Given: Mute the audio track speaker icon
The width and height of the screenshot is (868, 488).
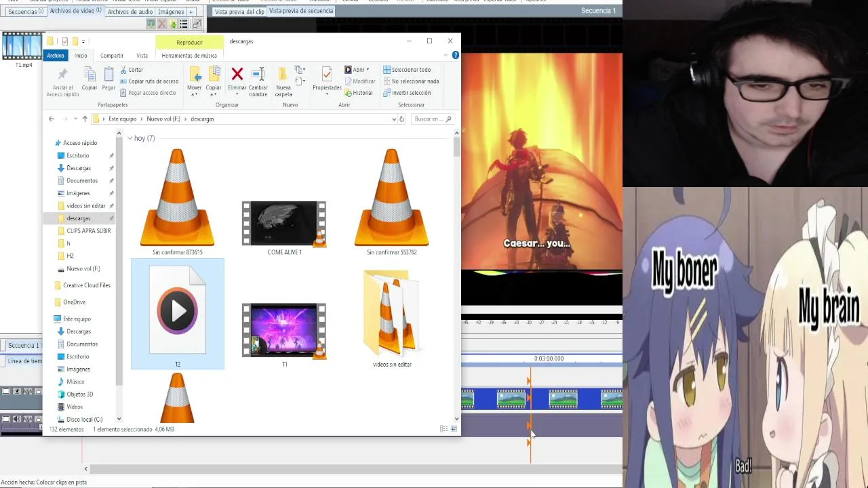Looking at the screenshot, I should point(17,420).
